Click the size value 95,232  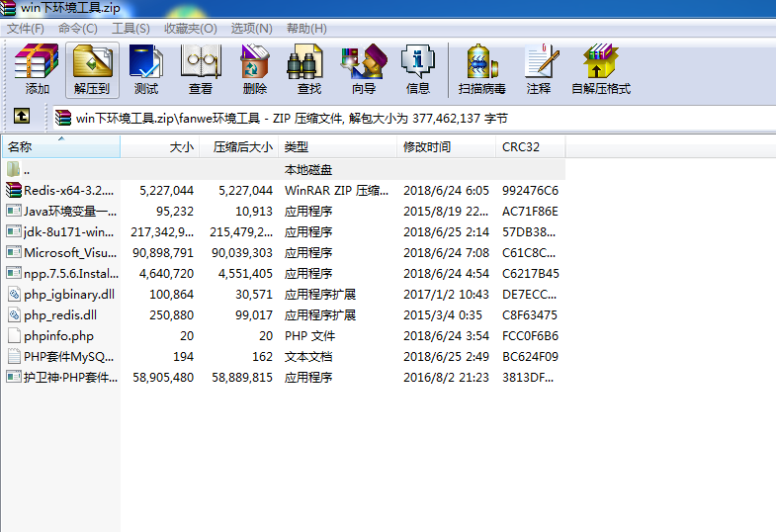pos(175,212)
